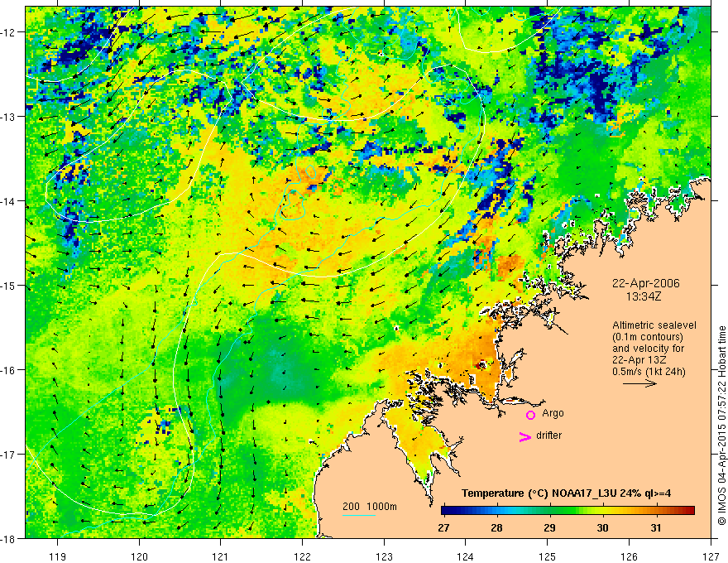
Task: Click the 31 value on the colorbar
Action: (655, 527)
